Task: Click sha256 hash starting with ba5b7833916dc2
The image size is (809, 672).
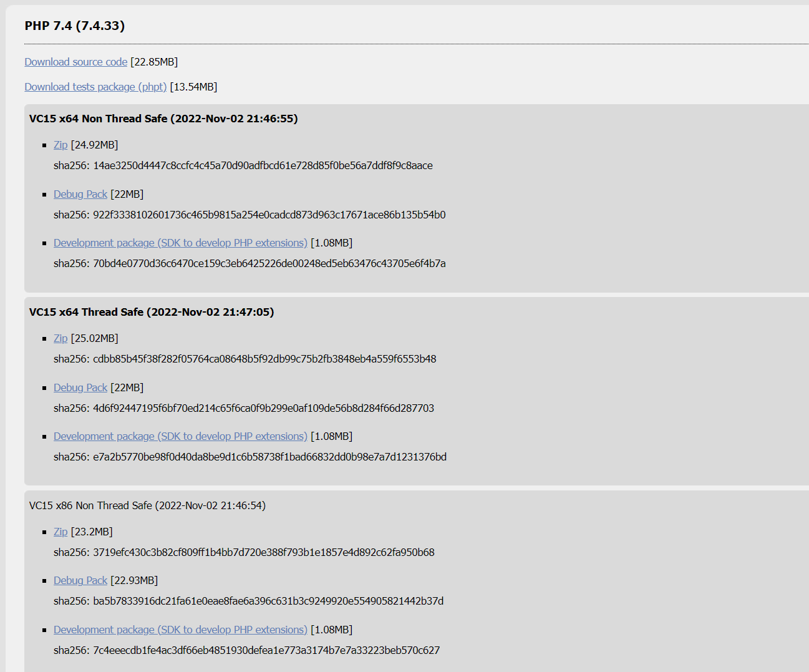Action: click(268, 601)
